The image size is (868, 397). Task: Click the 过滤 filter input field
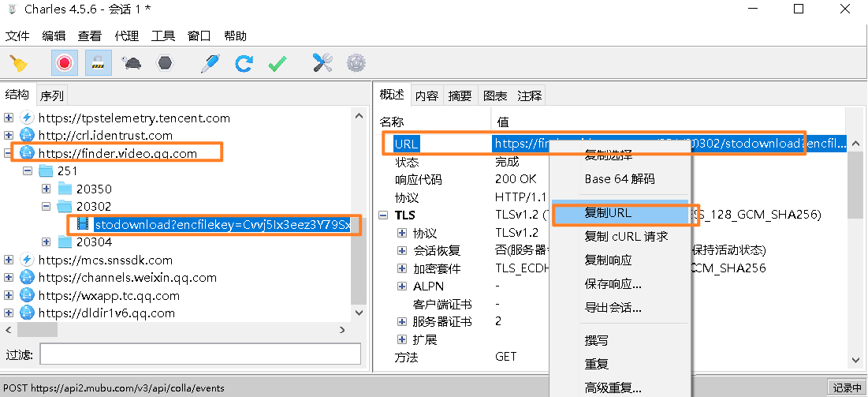(x=200, y=354)
